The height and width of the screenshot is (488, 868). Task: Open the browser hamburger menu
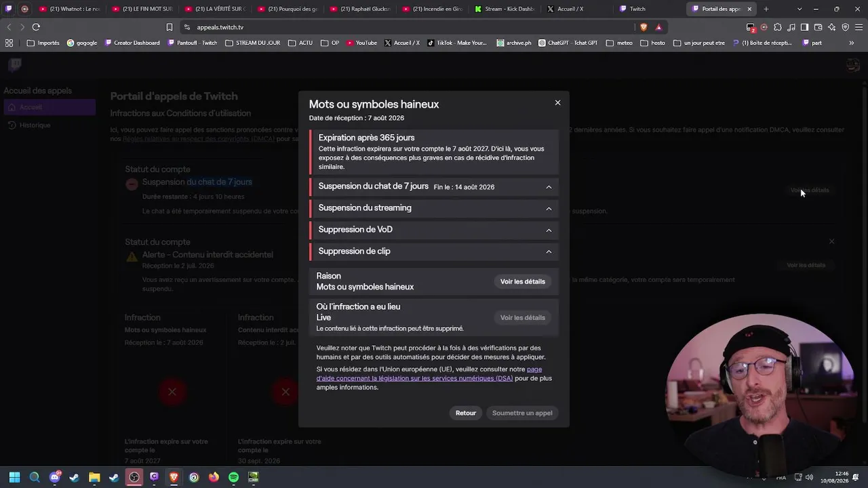coord(859,27)
